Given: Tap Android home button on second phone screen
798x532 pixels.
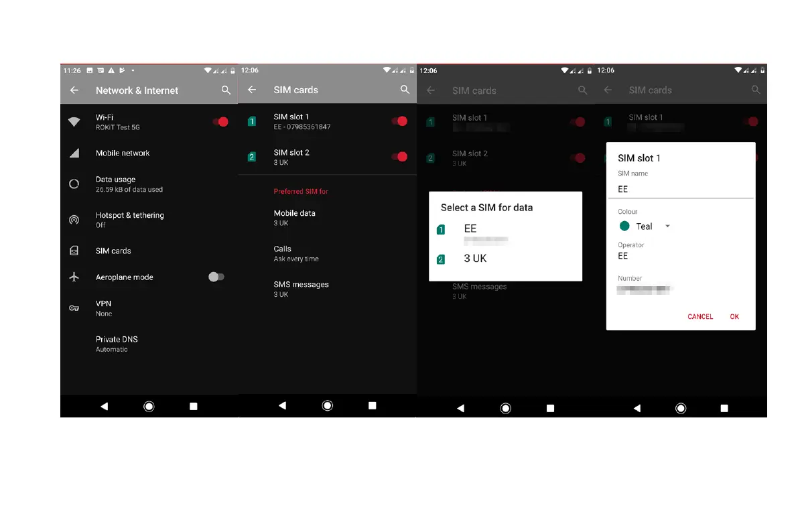Looking at the screenshot, I should tap(328, 406).
